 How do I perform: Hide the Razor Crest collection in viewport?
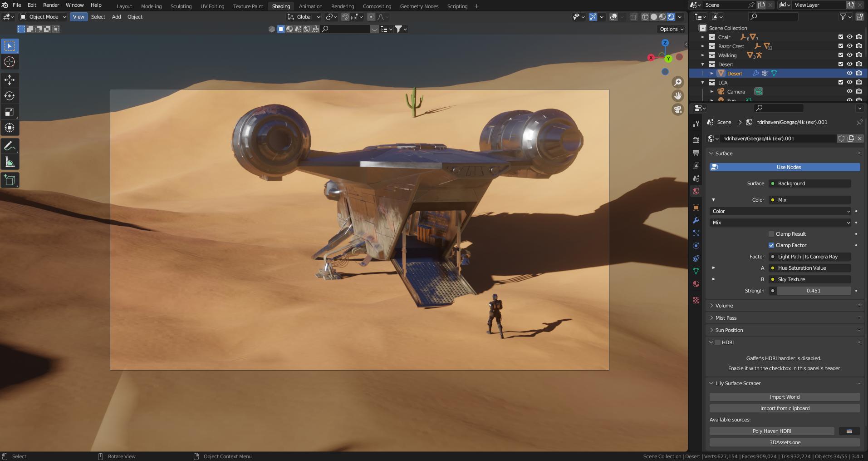coord(849,46)
